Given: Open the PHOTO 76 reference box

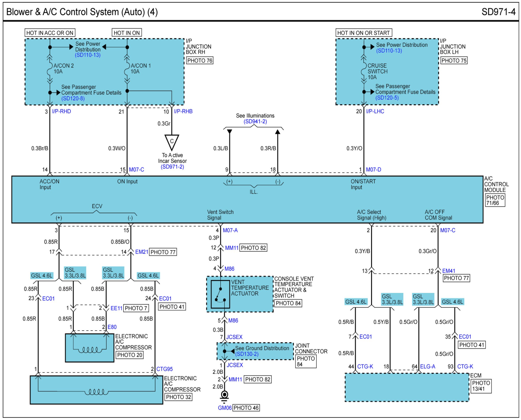Looking at the screenshot, I should [x=200, y=61].
